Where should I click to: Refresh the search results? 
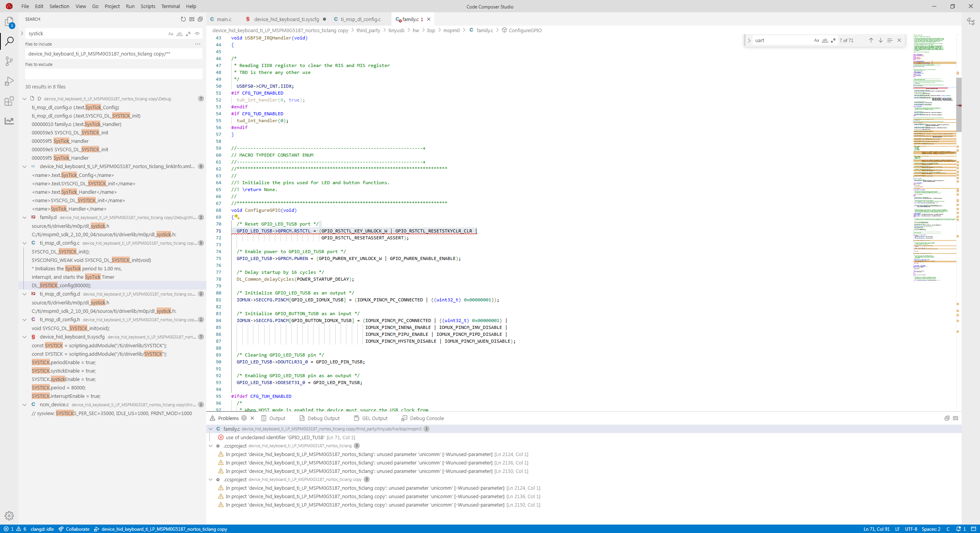(x=183, y=19)
